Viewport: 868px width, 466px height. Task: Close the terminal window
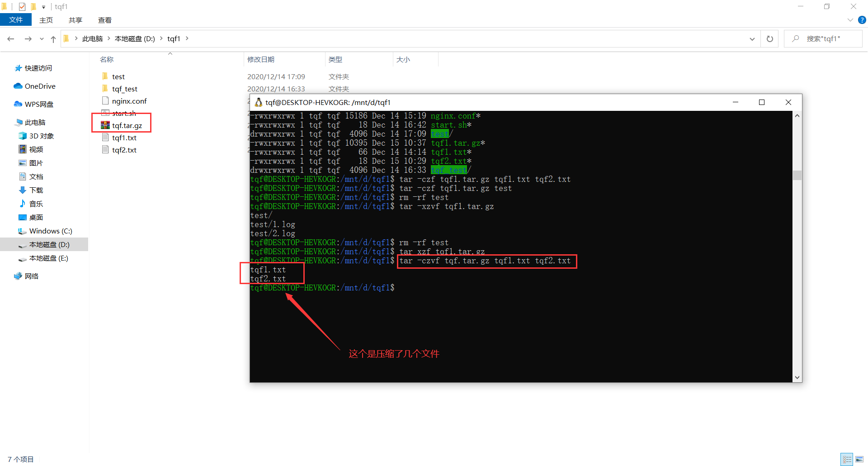point(788,102)
